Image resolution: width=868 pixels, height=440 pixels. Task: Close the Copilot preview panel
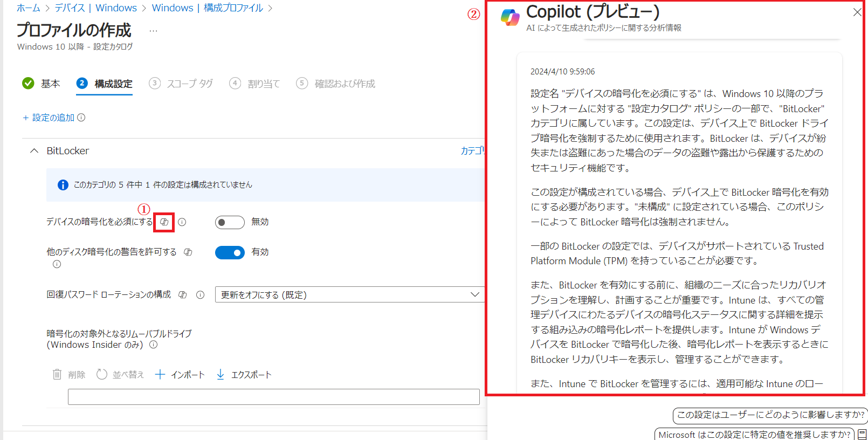pos(857,12)
